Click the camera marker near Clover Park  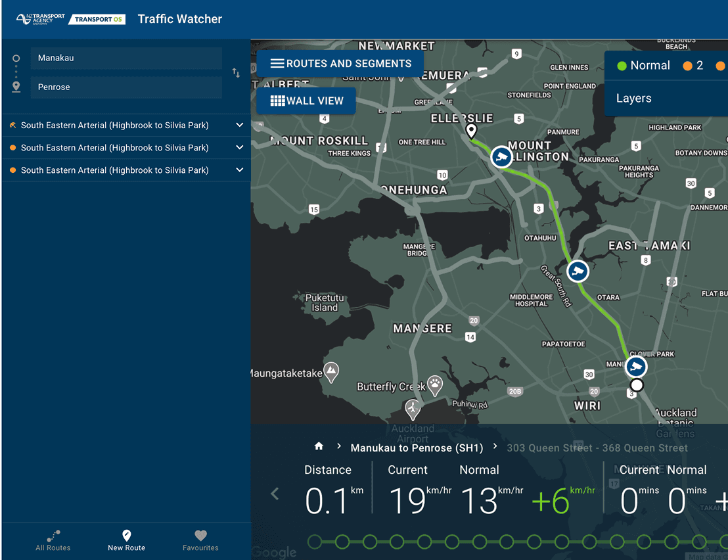(636, 367)
